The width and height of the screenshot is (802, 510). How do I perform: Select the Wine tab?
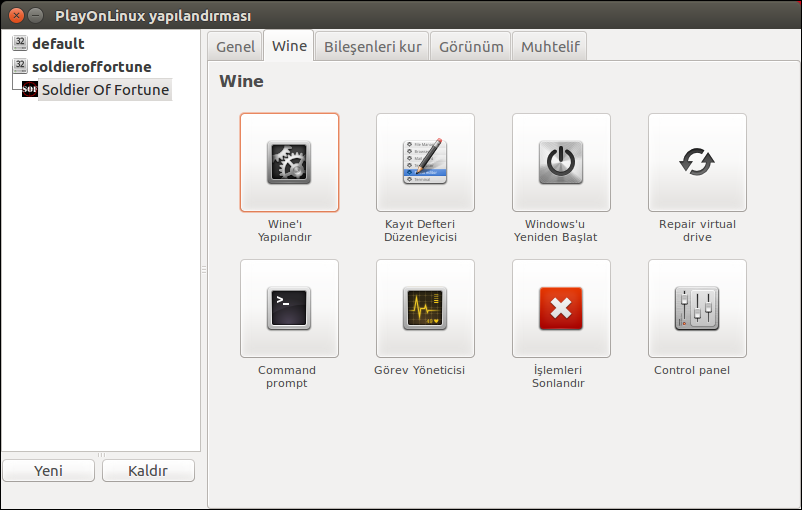[289, 46]
